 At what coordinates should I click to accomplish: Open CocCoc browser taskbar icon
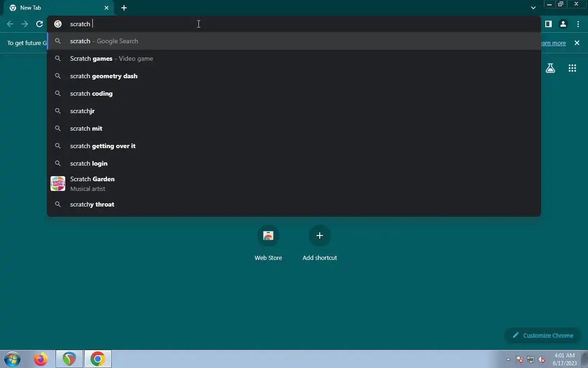69,359
